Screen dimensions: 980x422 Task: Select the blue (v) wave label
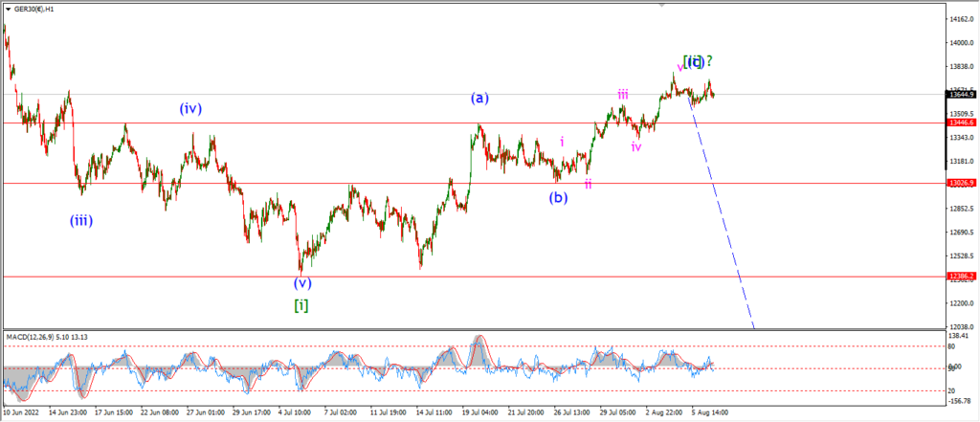pyautogui.click(x=302, y=282)
